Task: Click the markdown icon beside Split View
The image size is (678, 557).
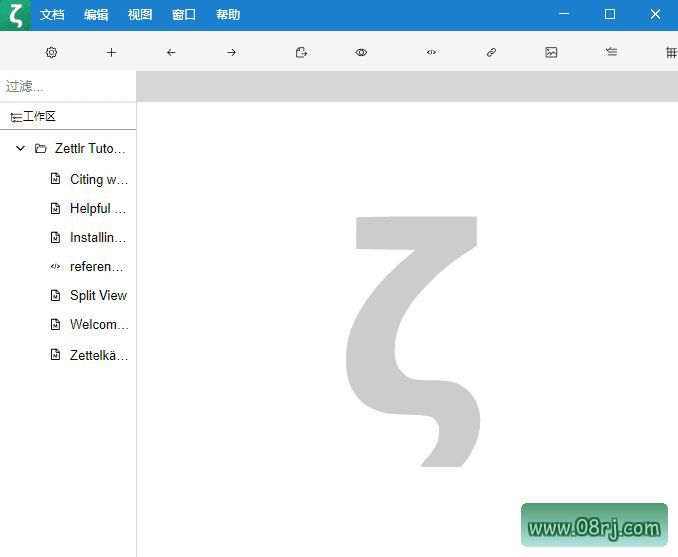Action: [x=55, y=295]
